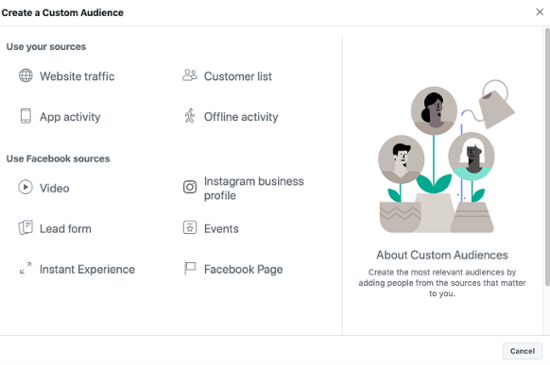Select the Customer list option
The width and height of the screenshot is (550, 365).
[238, 76]
